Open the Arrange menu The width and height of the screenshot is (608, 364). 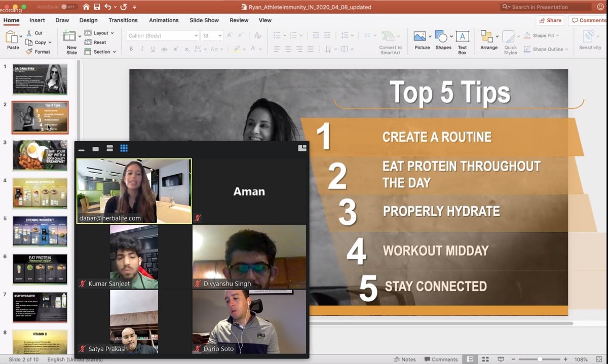pos(488,41)
